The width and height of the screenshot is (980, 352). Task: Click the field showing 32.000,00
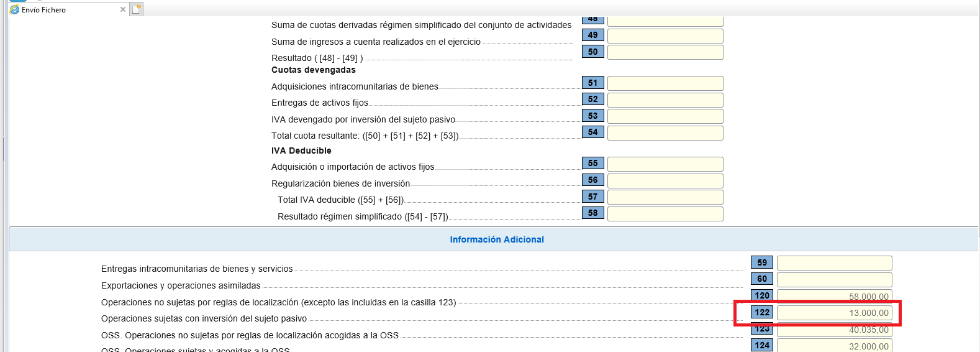pyautogui.click(x=834, y=346)
